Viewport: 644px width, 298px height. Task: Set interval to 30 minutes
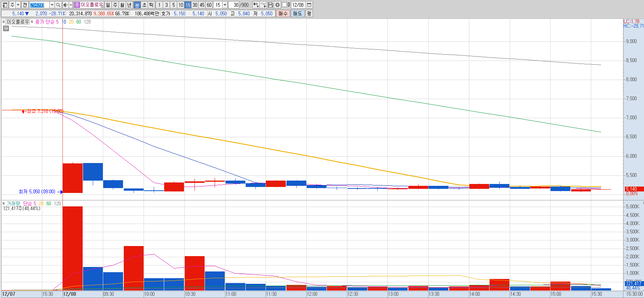(x=195, y=5)
